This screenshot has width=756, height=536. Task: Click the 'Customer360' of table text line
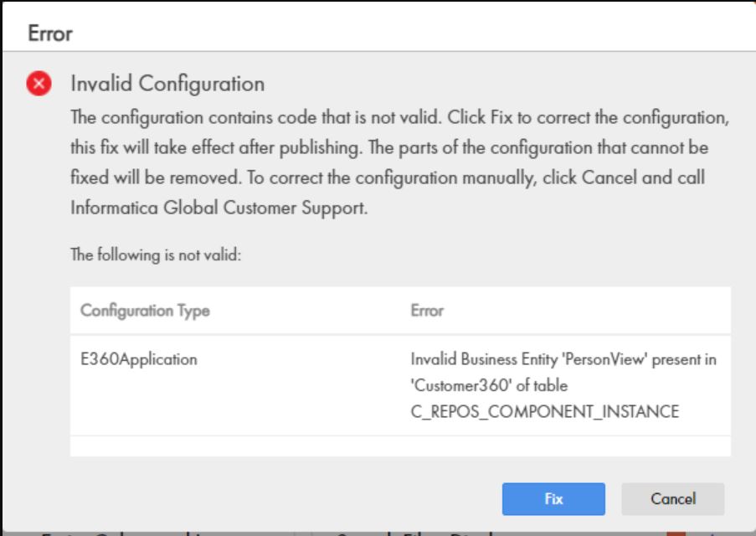point(489,385)
